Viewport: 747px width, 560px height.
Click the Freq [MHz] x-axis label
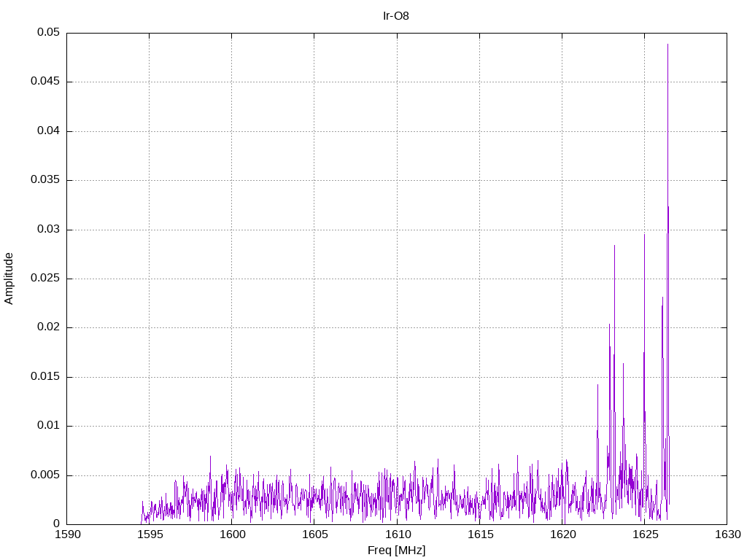pos(396,551)
